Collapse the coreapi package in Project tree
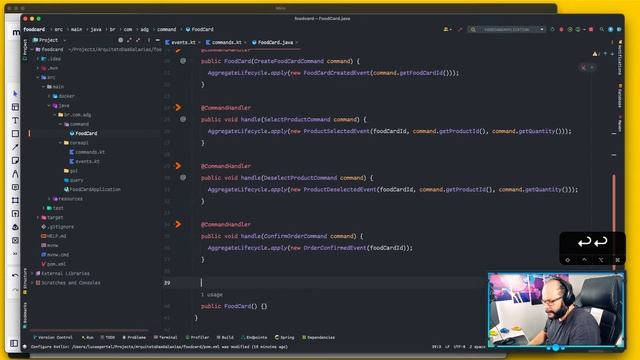 [60, 143]
